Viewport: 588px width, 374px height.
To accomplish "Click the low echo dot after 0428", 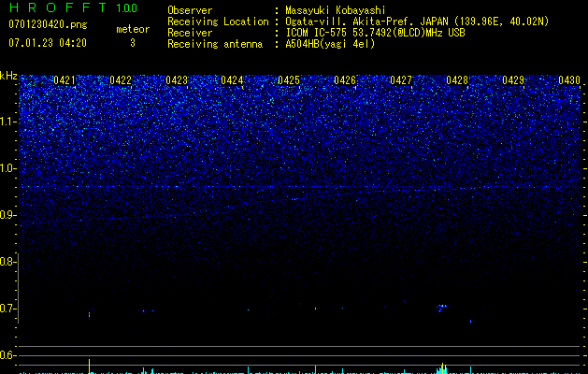I will click(470, 321).
